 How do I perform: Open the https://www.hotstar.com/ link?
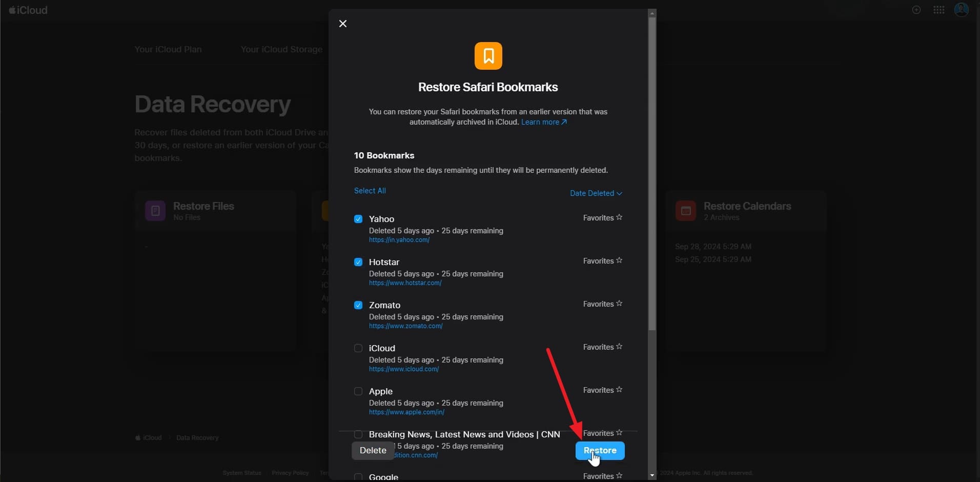(x=405, y=283)
